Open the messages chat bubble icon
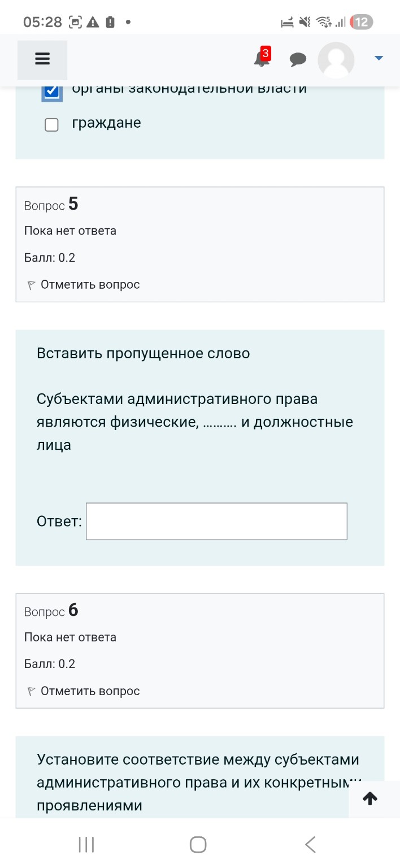Image resolution: width=400 pixels, height=868 pixels. pyautogui.click(x=298, y=59)
